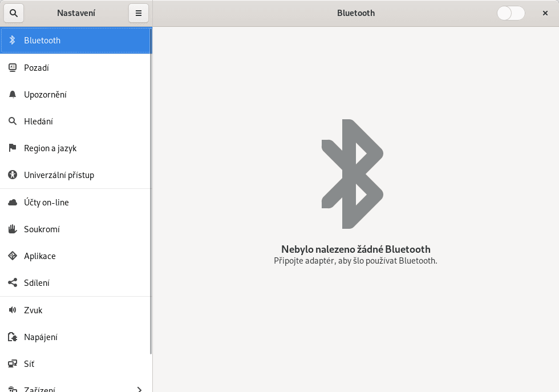Click the Sdílení share icon
The height and width of the screenshot is (392, 559).
[13, 282]
